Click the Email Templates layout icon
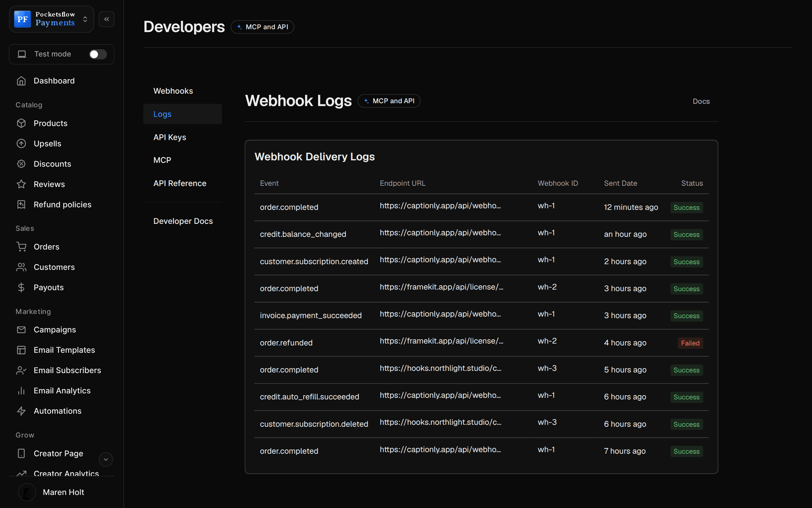 point(21,350)
